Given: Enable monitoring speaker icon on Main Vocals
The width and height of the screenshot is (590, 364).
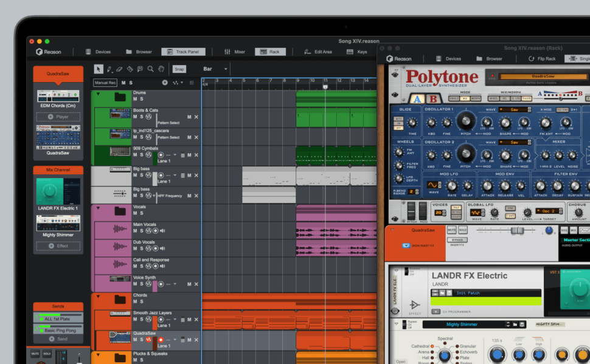Looking at the screenshot, I should point(162,231).
